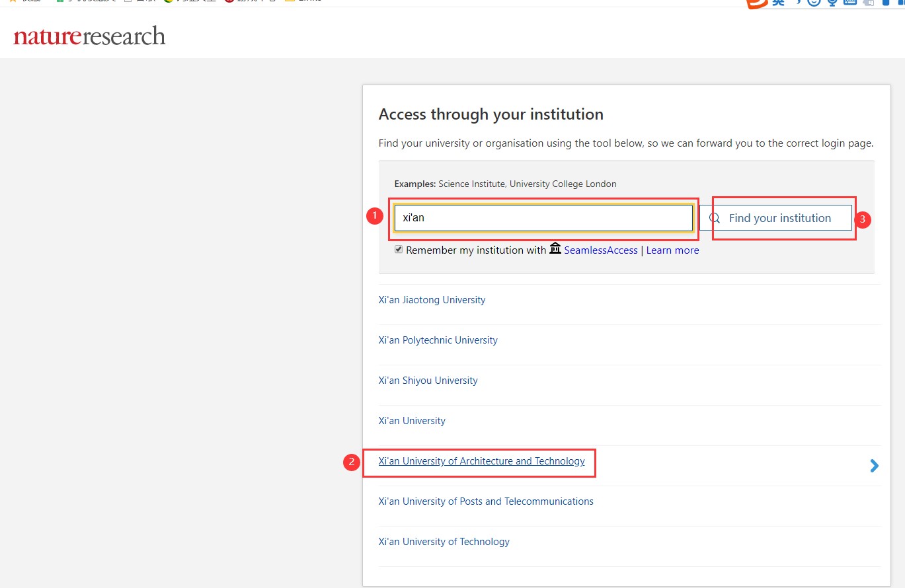This screenshot has height=588, width=905.
Task: Open the SeamlessAccess link
Action: click(601, 250)
